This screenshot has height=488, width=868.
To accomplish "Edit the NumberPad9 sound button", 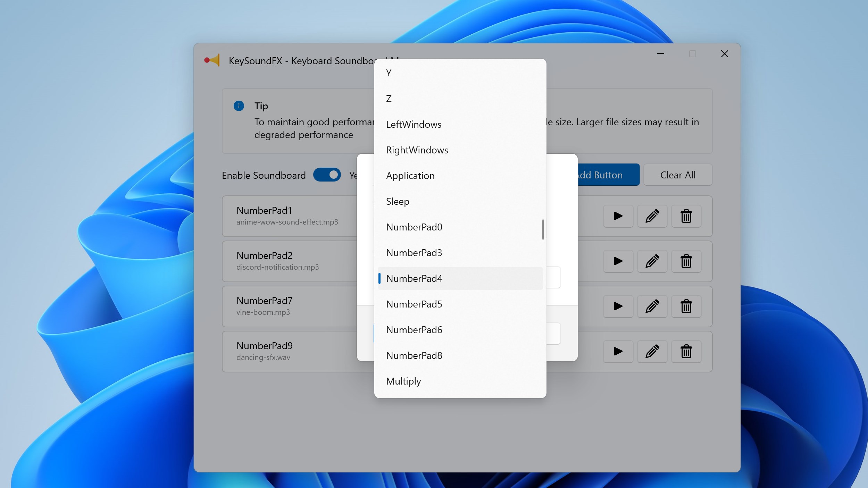I will [652, 352].
